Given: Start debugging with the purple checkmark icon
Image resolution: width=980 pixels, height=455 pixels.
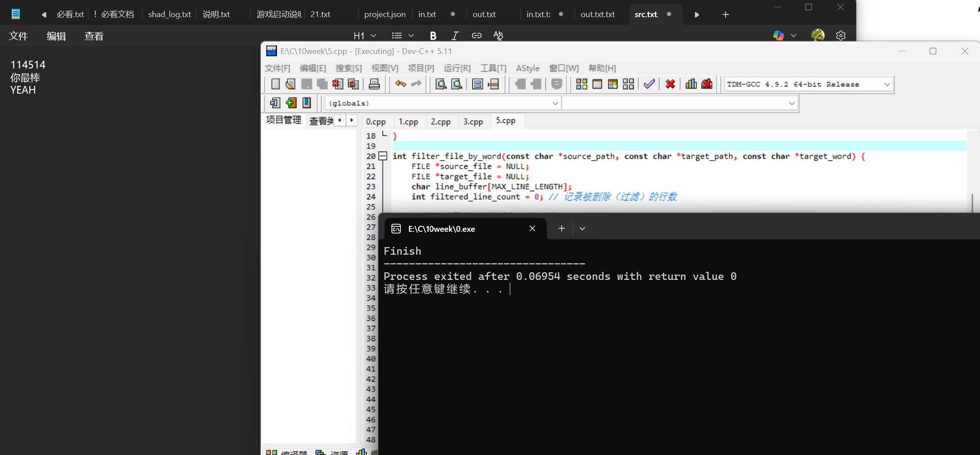Looking at the screenshot, I should coord(649,84).
